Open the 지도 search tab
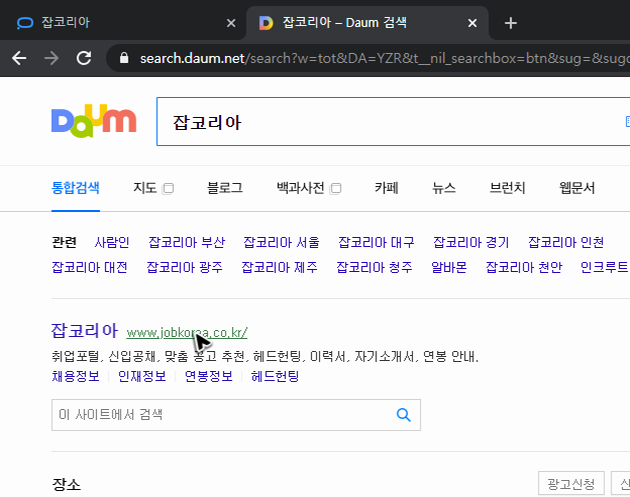The height and width of the screenshot is (497, 630). pyautogui.click(x=145, y=188)
